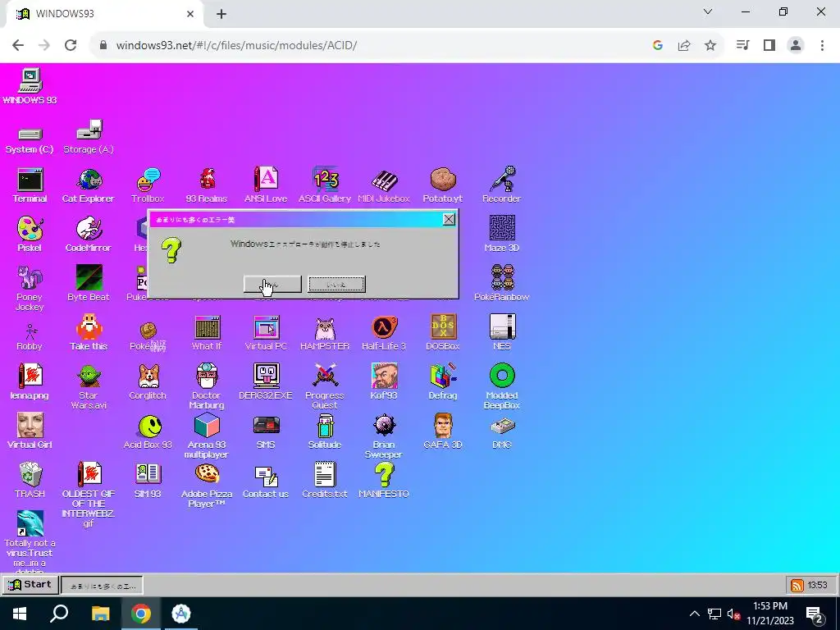The image size is (840, 630).
Task: Launch the DMG handheld icon
Action: pyautogui.click(x=501, y=431)
